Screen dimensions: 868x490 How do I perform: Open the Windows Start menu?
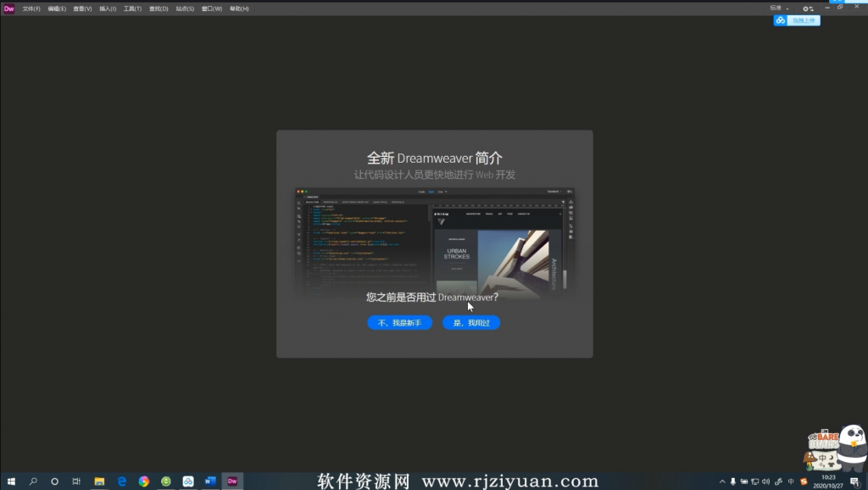[x=11, y=482]
